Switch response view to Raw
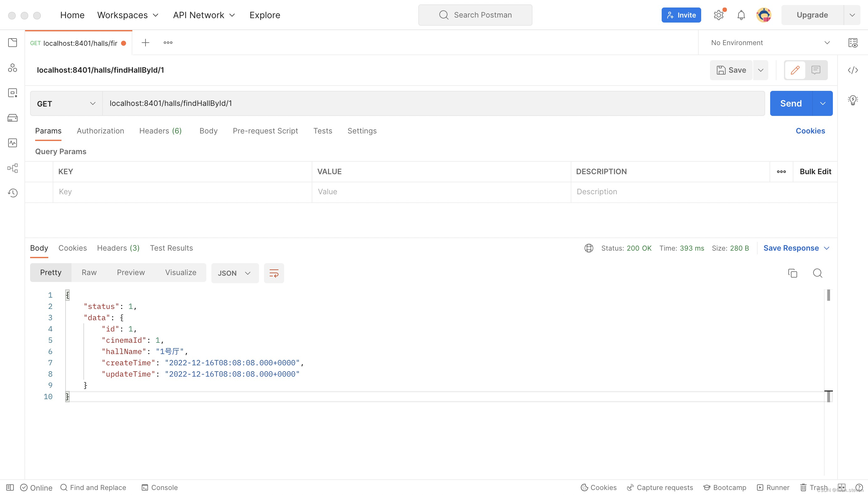This screenshot has width=868, height=495. (89, 272)
